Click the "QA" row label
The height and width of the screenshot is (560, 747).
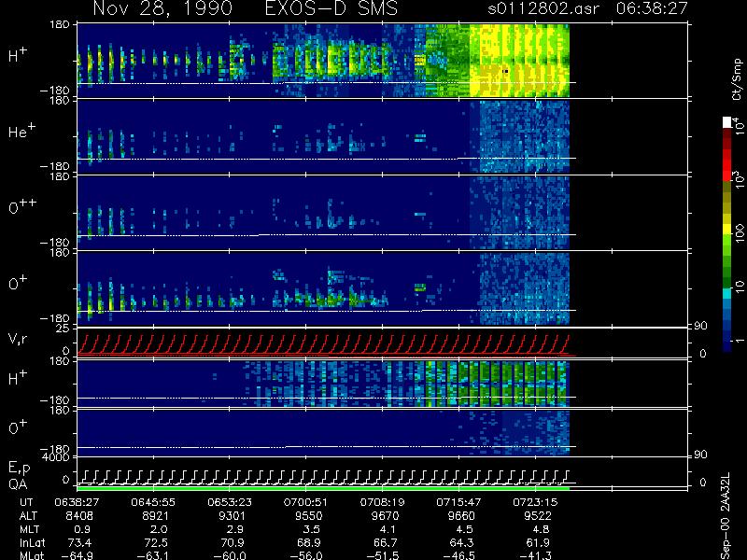tap(18, 484)
